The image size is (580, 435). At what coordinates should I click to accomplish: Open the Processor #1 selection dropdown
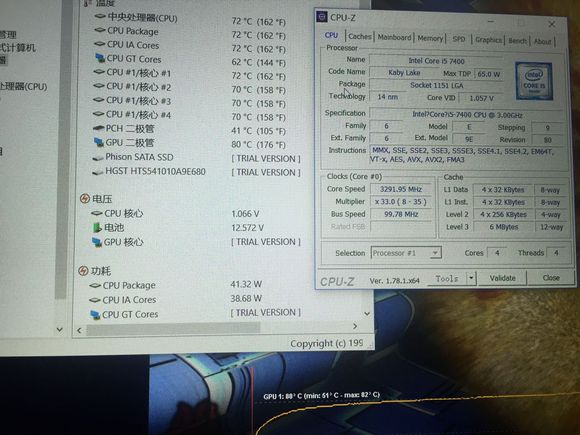(406, 253)
